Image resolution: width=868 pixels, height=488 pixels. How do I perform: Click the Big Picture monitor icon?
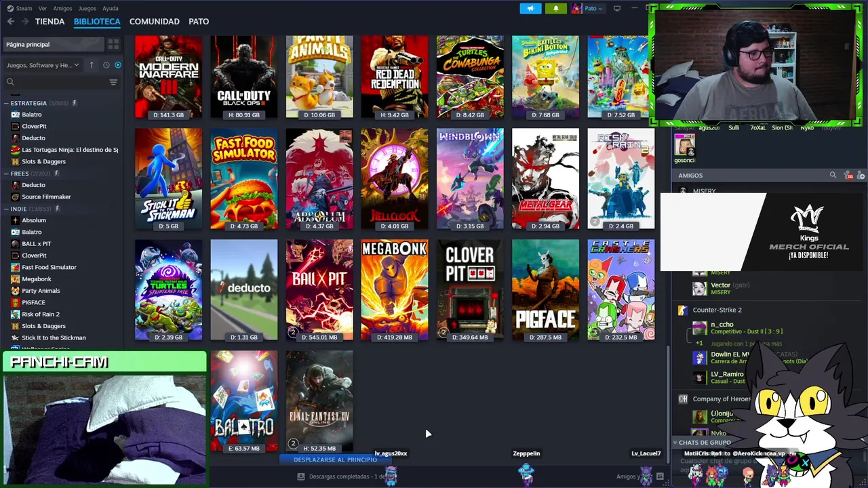coord(617,8)
